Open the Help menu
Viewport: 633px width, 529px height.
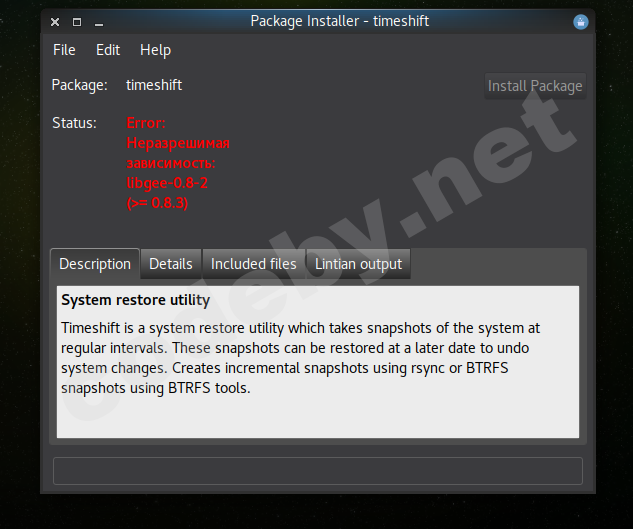[x=155, y=50]
